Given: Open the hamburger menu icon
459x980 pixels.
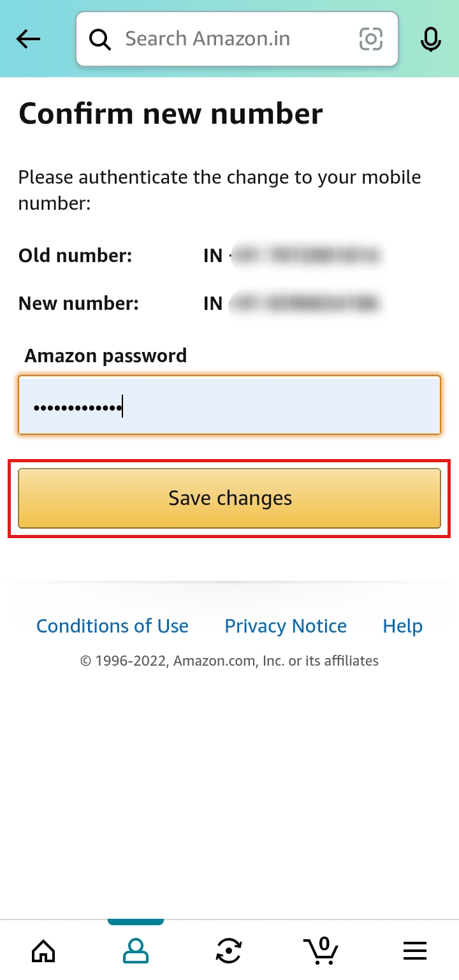Looking at the screenshot, I should (x=415, y=951).
